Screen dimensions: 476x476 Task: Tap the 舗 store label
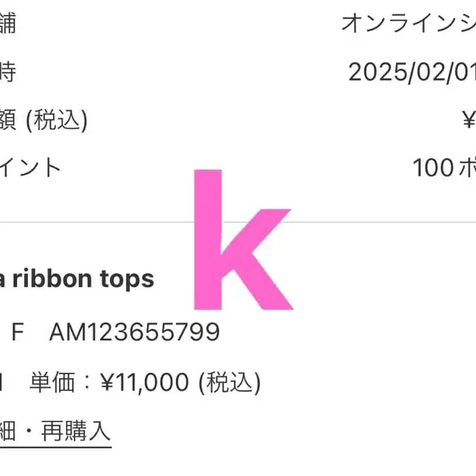coord(8,24)
